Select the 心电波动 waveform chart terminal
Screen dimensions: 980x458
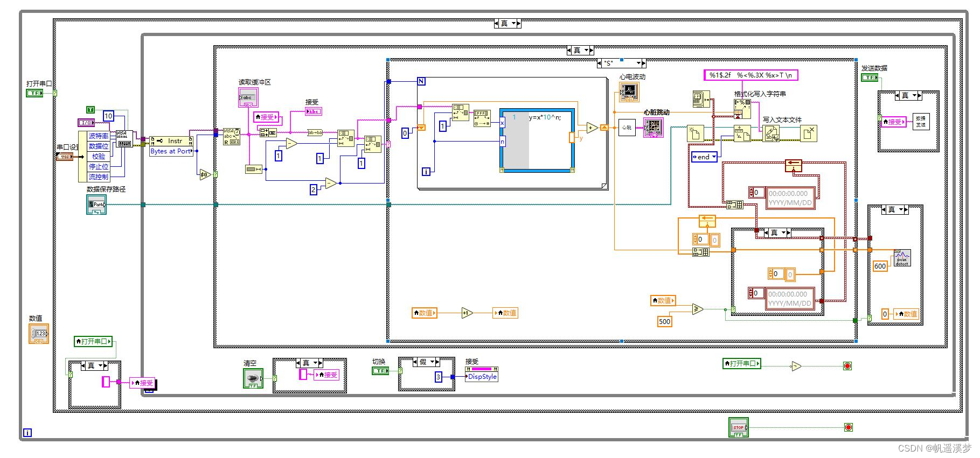(x=629, y=93)
